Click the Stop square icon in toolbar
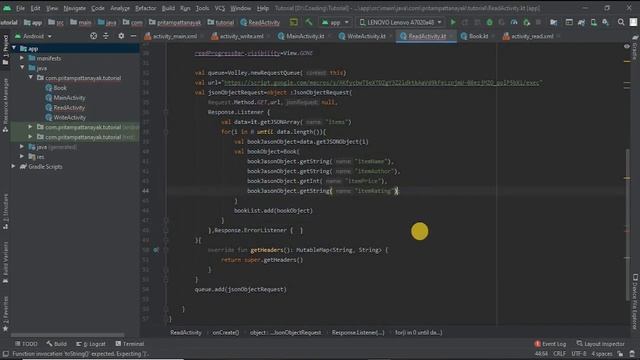The image size is (640, 360). (x=538, y=22)
